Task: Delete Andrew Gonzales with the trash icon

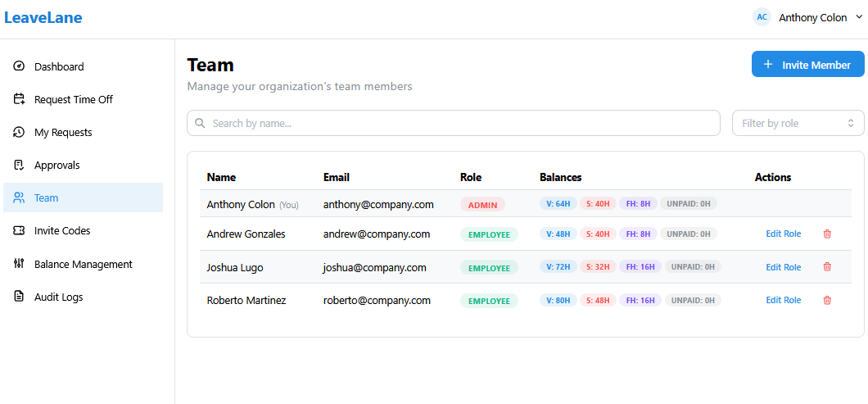Action: point(827,234)
